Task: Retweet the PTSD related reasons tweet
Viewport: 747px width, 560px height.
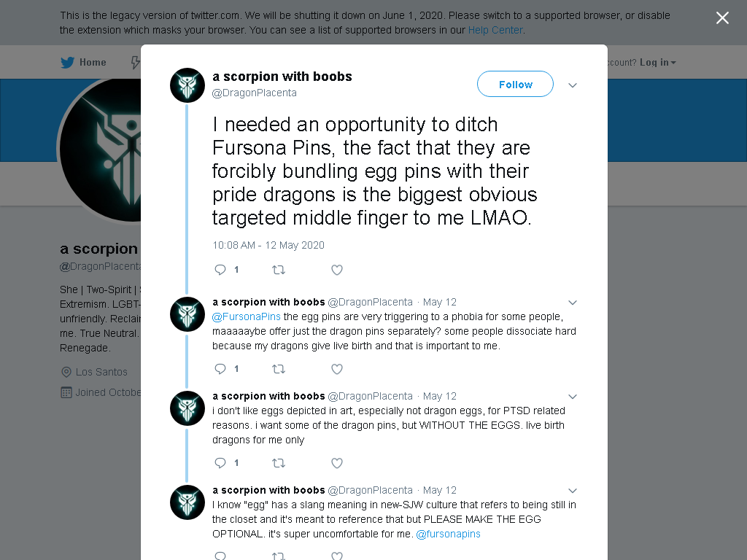Action: tap(278, 463)
